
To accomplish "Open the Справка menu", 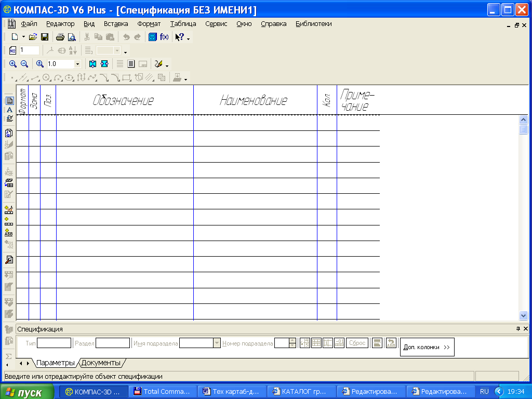I will (273, 24).
